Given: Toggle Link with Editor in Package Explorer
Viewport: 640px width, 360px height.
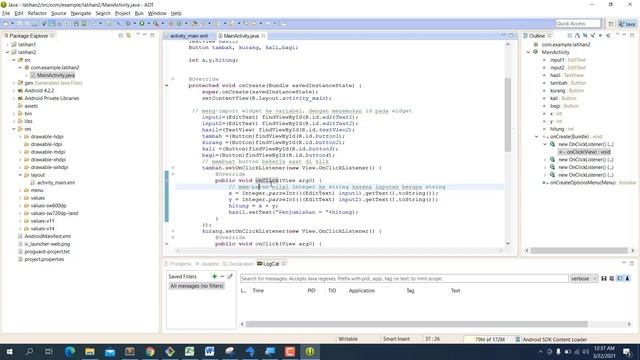Looking at the screenshot, I should point(129,36).
